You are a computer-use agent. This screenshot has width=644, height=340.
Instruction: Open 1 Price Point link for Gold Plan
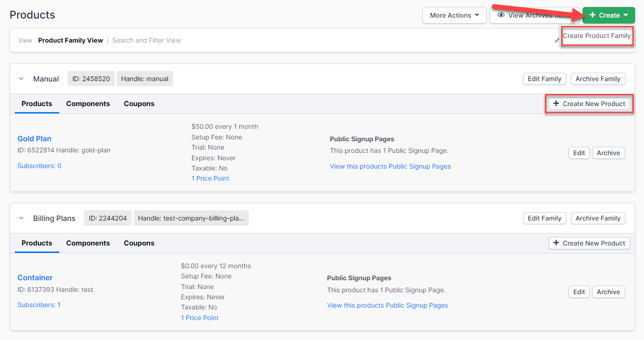pyautogui.click(x=210, y=178)
